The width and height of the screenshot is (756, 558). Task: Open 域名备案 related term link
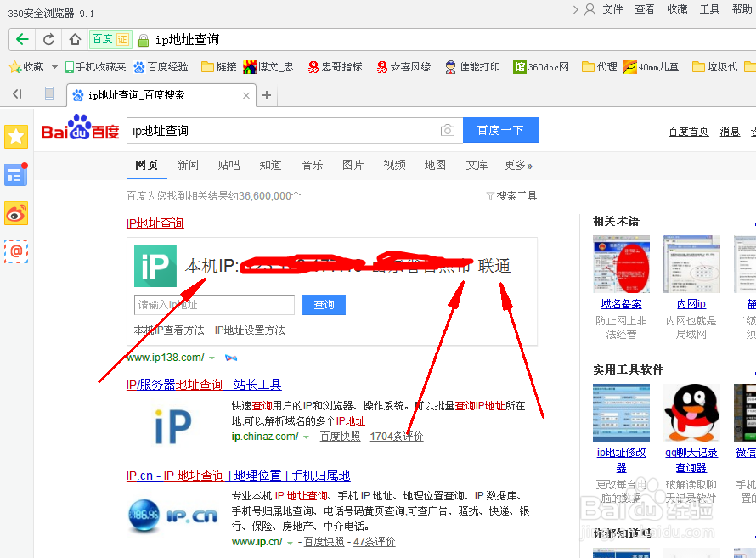pos(621,304)
